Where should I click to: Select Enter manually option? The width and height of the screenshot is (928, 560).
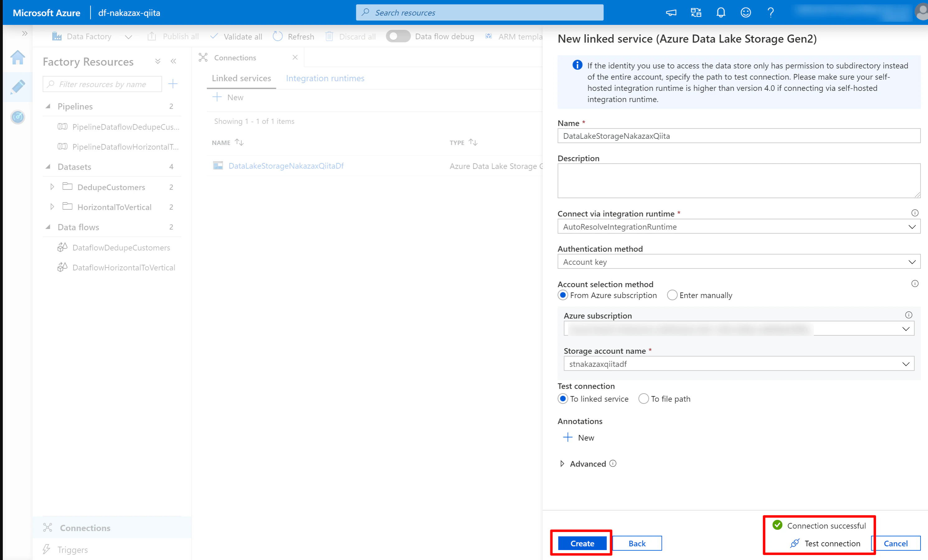[x=672, y=295]
